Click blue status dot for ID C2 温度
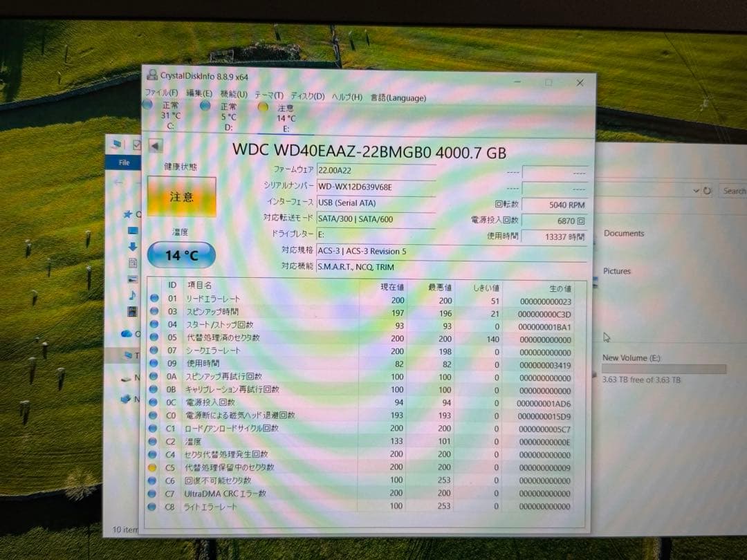 [152, 441]
